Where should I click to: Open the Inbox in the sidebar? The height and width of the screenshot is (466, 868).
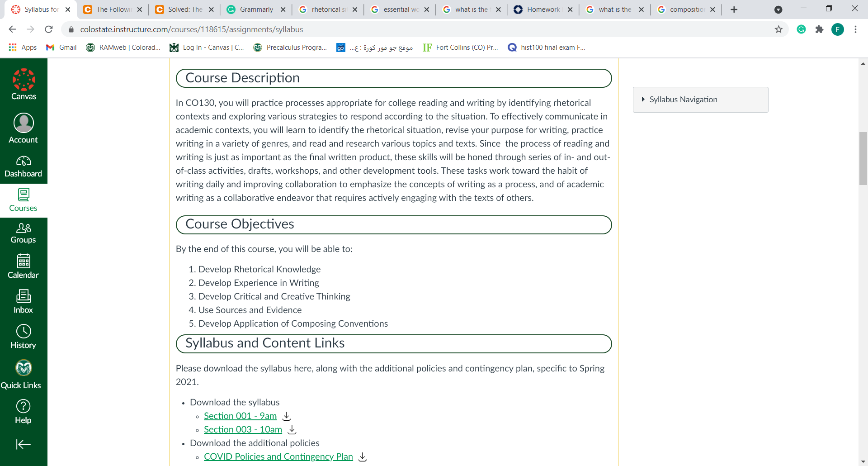tap(24, 301)
